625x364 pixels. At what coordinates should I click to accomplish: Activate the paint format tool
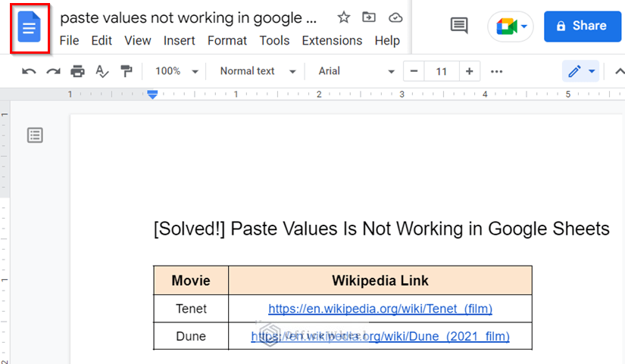126,71
